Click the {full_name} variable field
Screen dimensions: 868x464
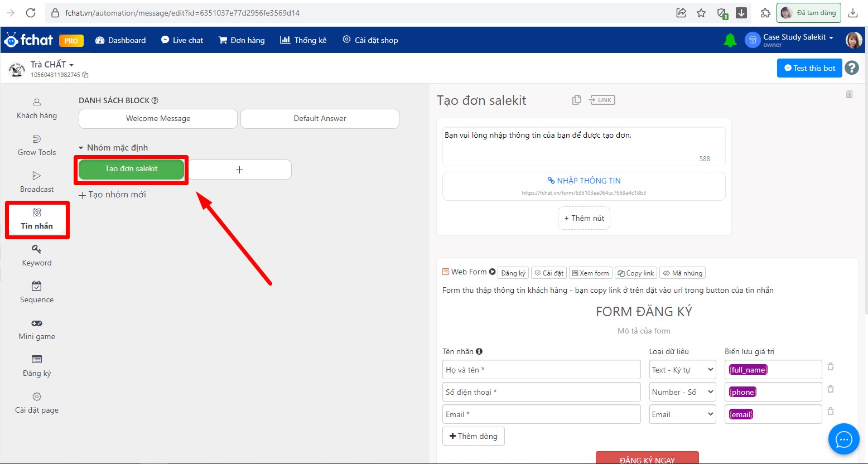coord(773,370)
